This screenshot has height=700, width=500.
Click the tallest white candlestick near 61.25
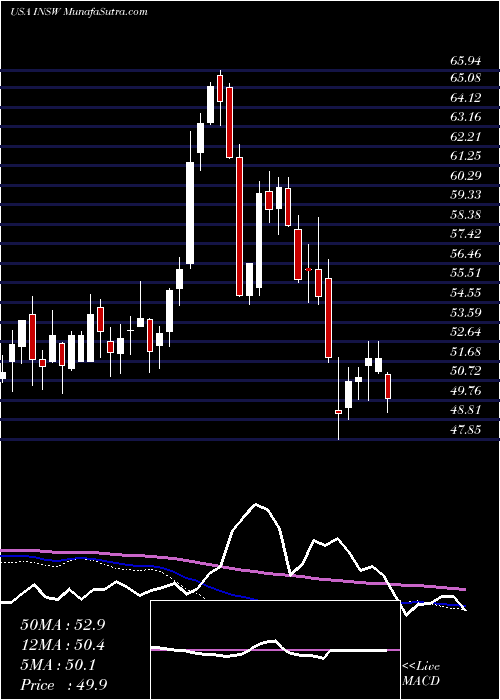pyautogui.click(x=190, y=212)
